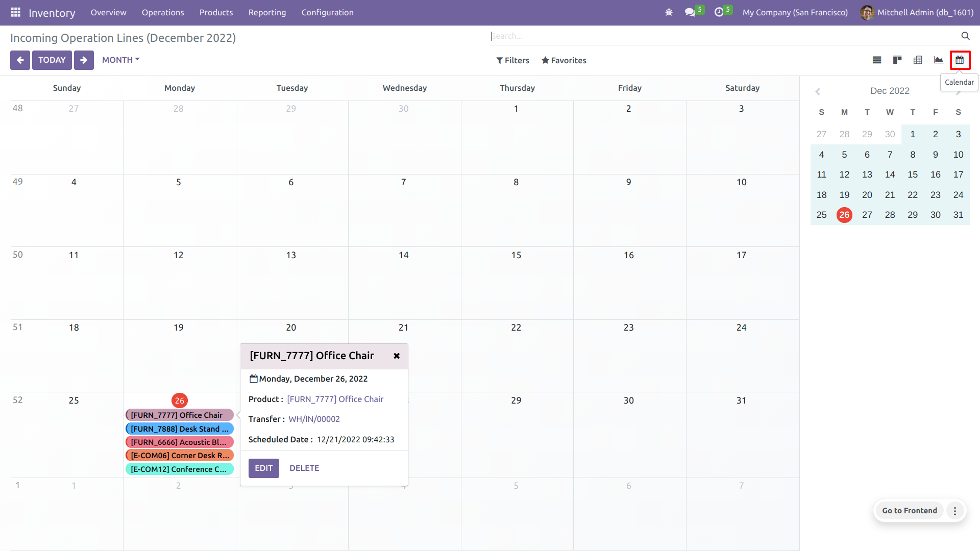Image resolution: width=980 pixels, height=551 pixels.
Task: Open the apps grid menu icon
Action: click(x=15, y=12)
